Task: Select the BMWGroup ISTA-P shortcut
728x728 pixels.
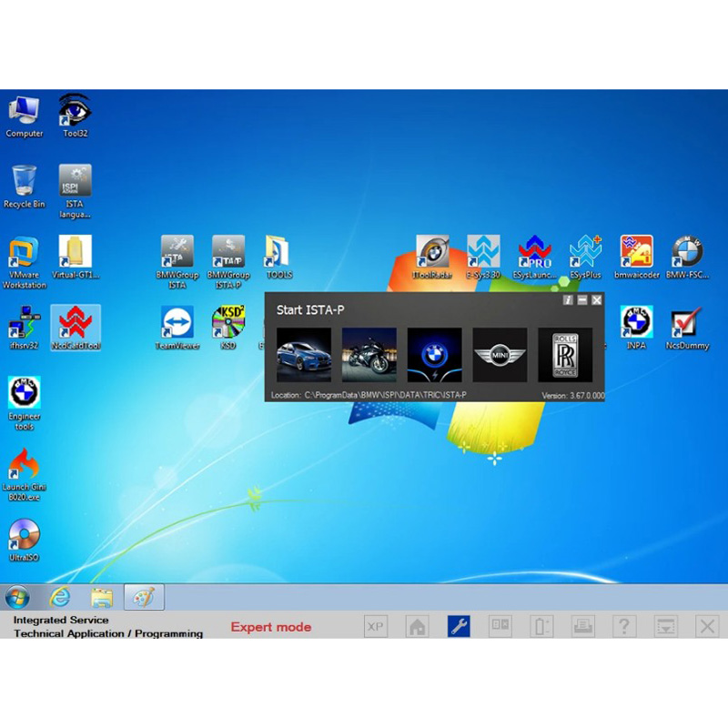Action: (x=228, y=262)
